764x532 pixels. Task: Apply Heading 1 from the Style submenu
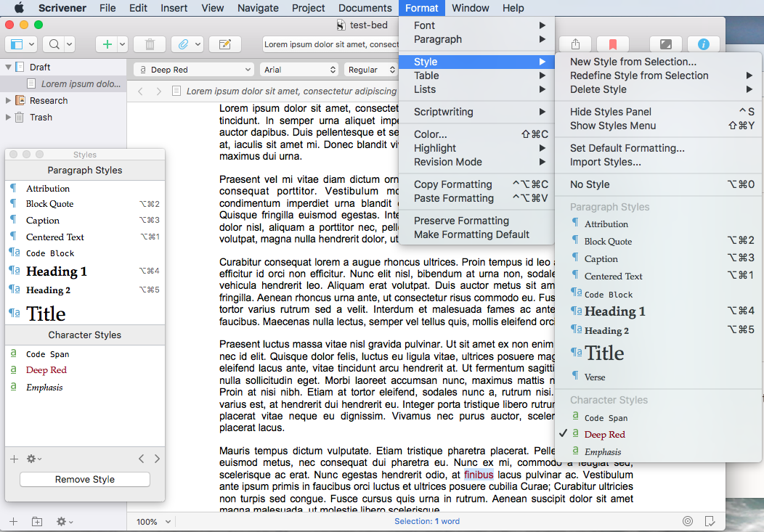click(658, 311)
